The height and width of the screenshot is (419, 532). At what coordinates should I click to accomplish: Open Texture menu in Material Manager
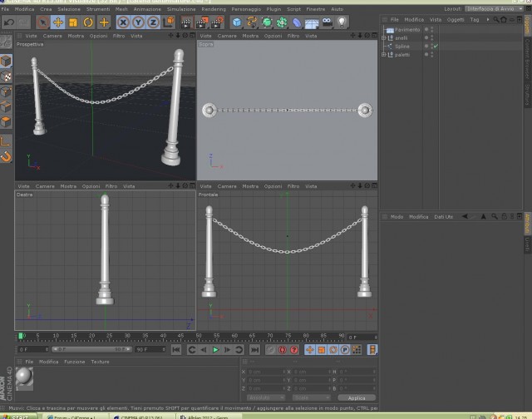[100, 362]
